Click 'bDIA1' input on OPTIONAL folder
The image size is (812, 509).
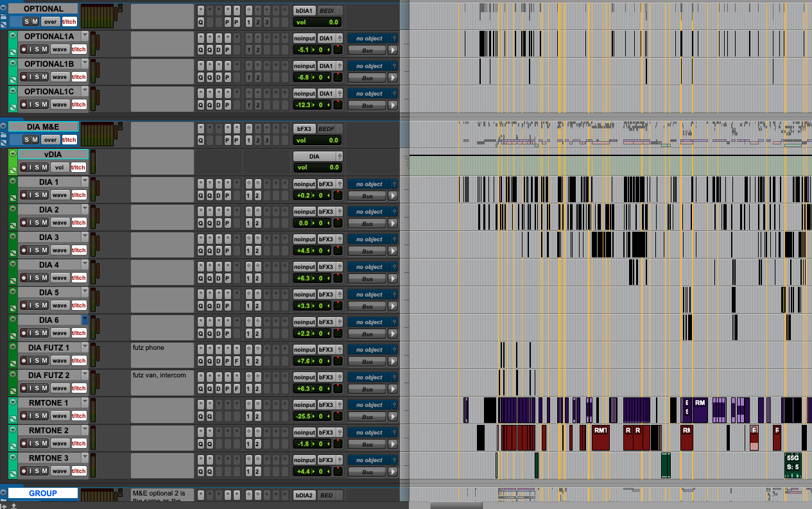(x=306, y=11)
